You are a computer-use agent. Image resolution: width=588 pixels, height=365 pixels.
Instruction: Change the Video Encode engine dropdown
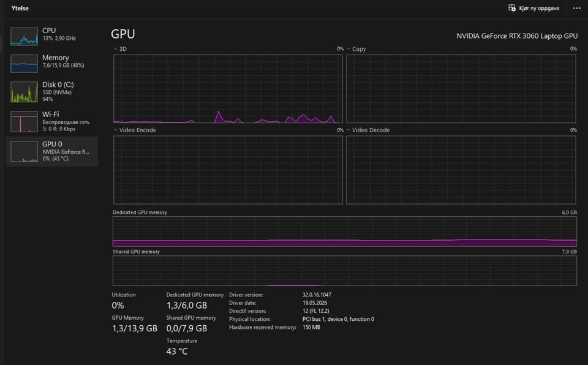(x=116, y=130)
